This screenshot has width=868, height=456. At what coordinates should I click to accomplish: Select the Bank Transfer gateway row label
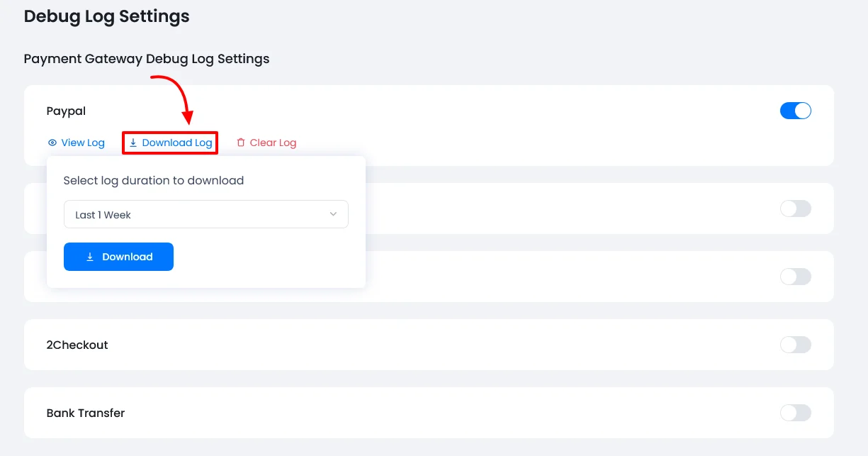[x=86, y=413]
